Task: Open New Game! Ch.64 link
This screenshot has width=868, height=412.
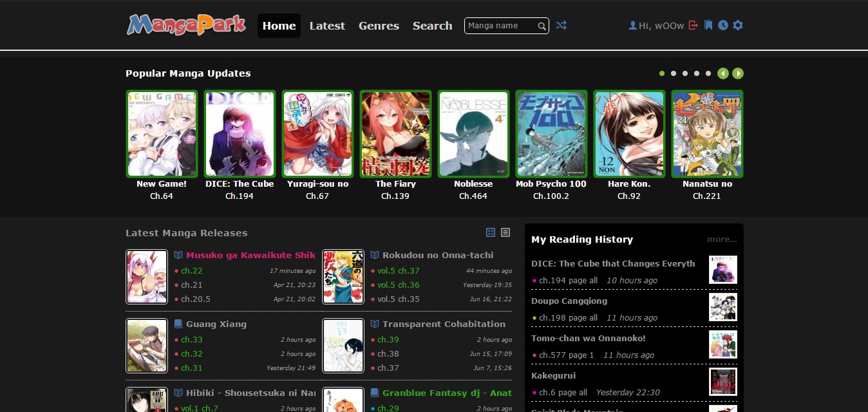Action: click(x=162, y=196)
